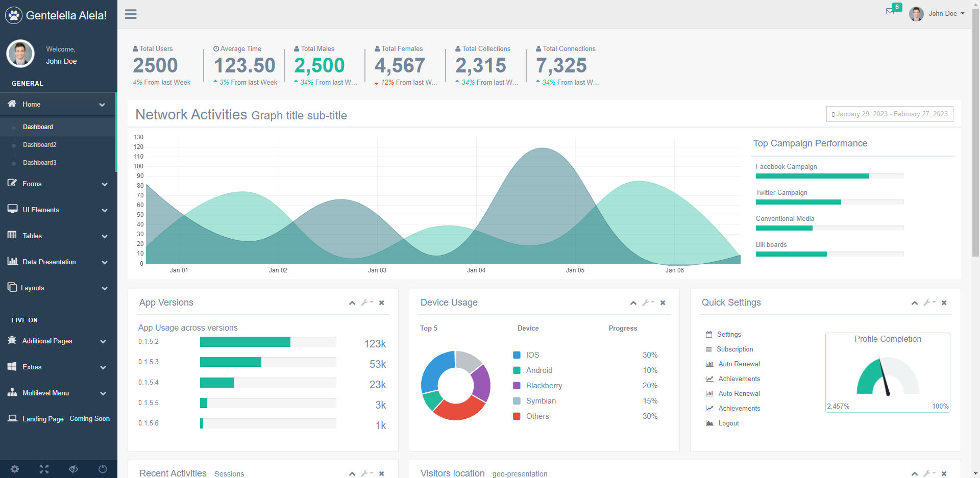Screen dimensions: 980x478
Task: Click the settings gear icon in the sidebar footer
Action: (15, 469)
